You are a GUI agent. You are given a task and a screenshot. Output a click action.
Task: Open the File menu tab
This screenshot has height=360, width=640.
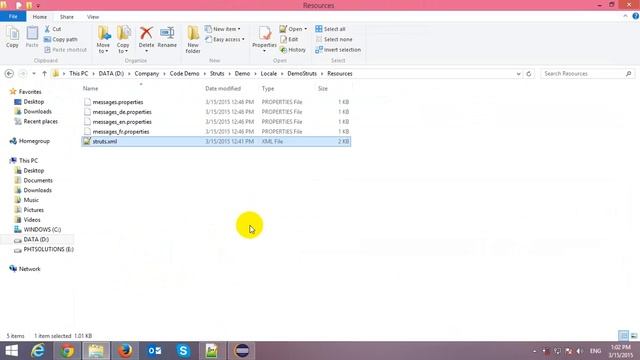tap(13, 16)
